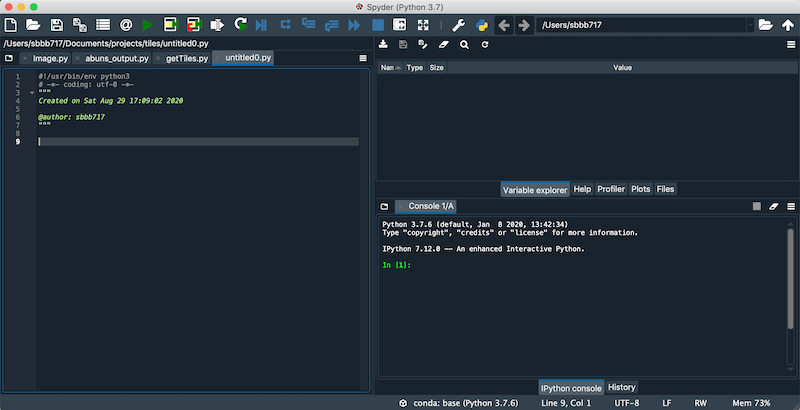
Task: Browse console tabs icon
Action: click(x=384, y=206)
